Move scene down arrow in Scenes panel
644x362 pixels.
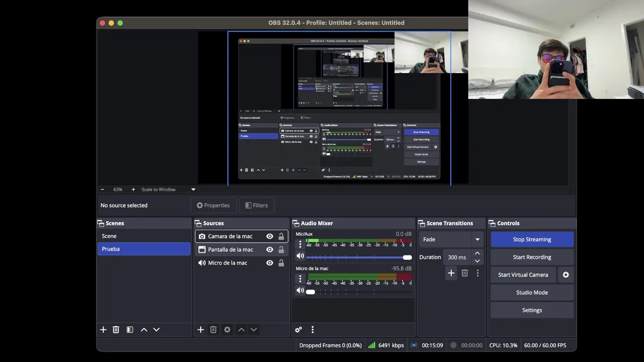pyautogui.click(x=156, y=330)
